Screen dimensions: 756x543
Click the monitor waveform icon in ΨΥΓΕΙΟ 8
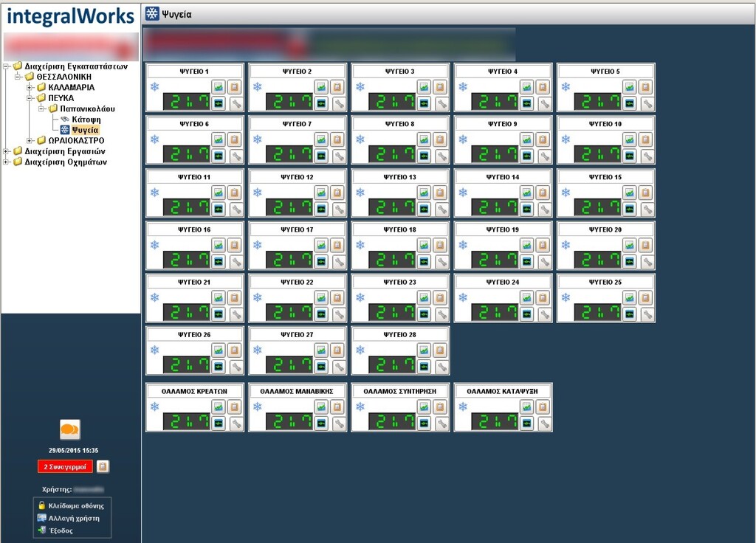click(x=424, y=156)
